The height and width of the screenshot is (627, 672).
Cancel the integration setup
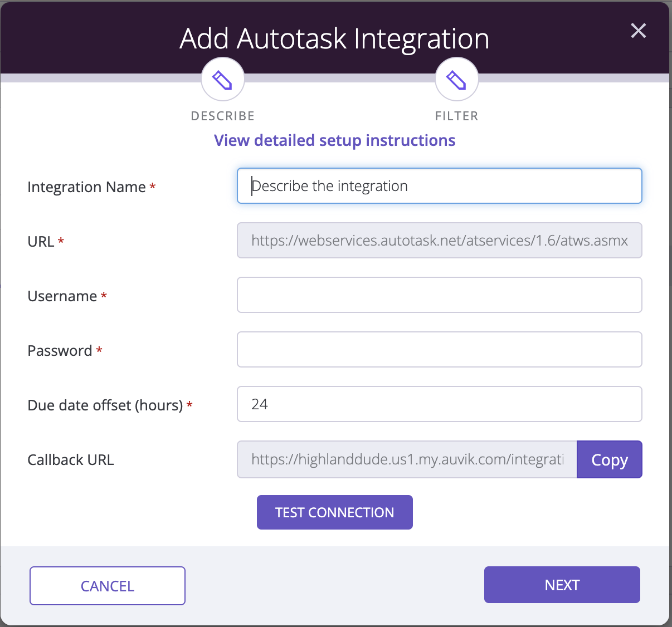(x=108, y=586)
